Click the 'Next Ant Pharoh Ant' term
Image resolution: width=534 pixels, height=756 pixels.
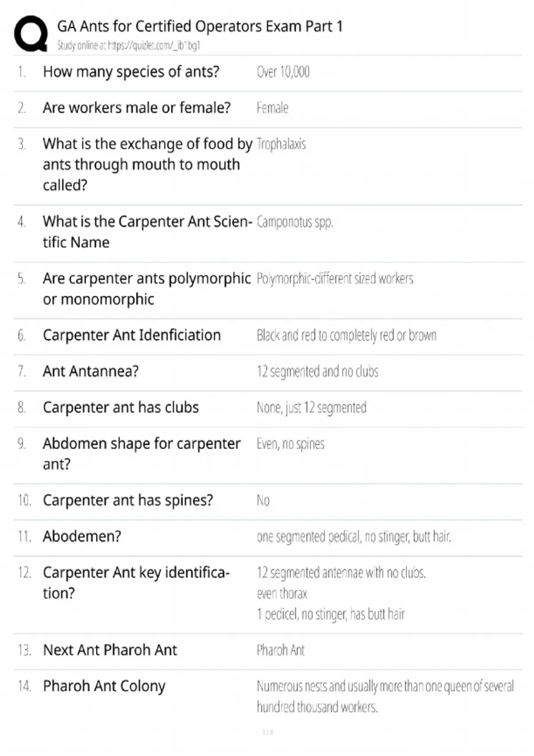coord(110,650)
